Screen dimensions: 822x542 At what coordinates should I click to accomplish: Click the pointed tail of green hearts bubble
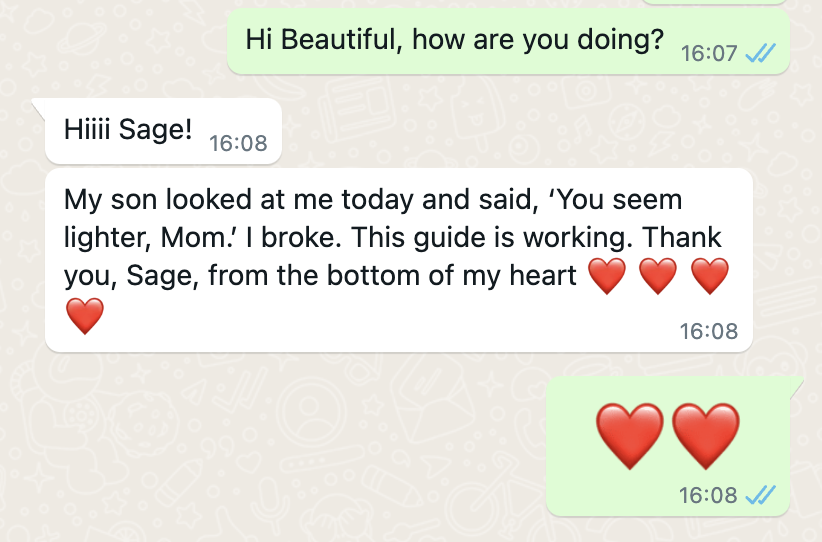pyautogui.click(x=796, y=385)
